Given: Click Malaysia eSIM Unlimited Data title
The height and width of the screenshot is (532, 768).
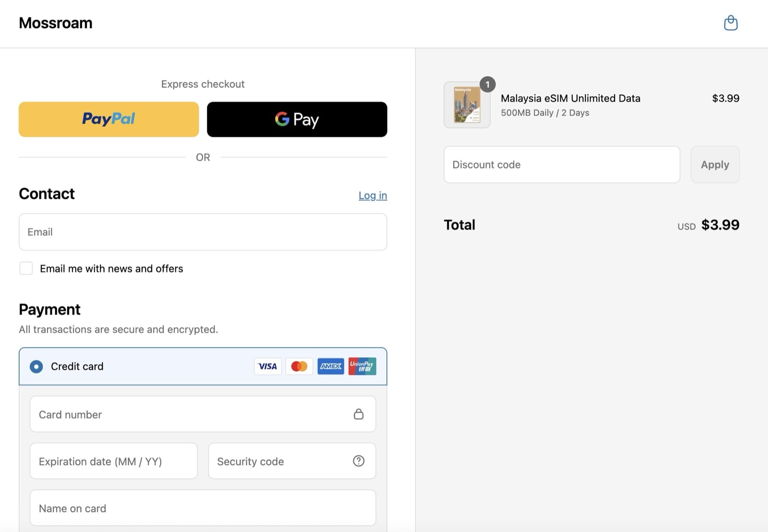Looking at the screenshot, I should [570, 98].
